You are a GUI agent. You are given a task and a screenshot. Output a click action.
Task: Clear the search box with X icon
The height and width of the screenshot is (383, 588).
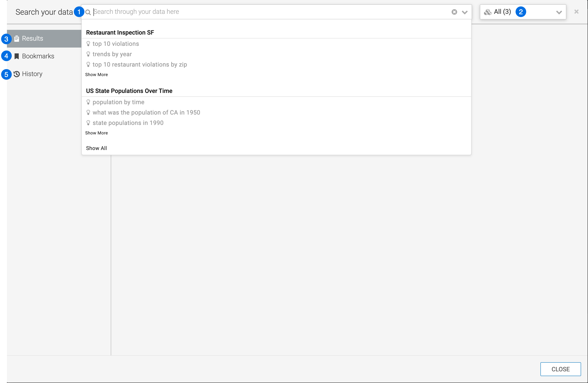point(454,12)
